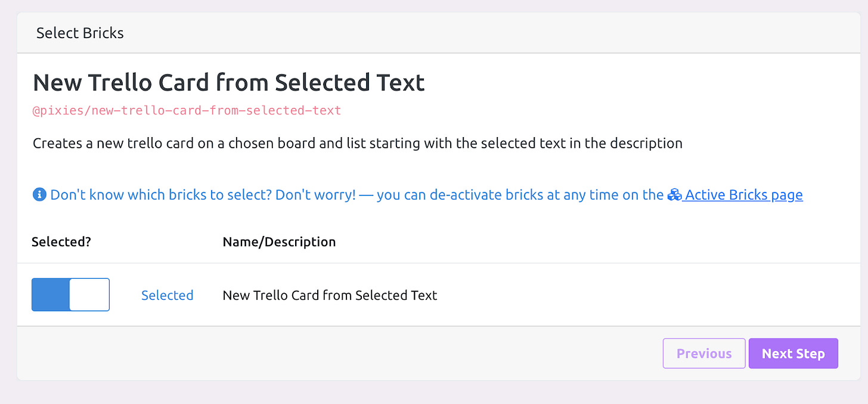Click the page title New Trello Card from Selected Text
The height and width of the screenshot is (404, 868).
(229, 82)
